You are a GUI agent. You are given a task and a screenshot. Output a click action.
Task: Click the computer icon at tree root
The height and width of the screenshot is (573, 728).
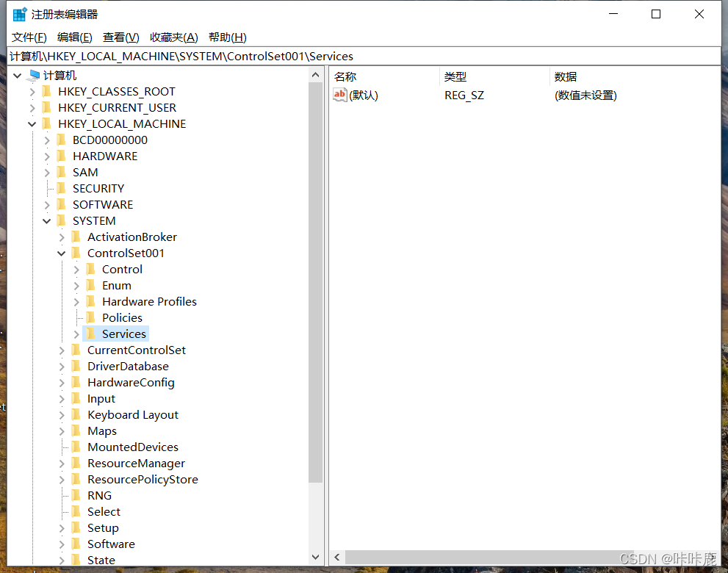click(x=35, y=75)
